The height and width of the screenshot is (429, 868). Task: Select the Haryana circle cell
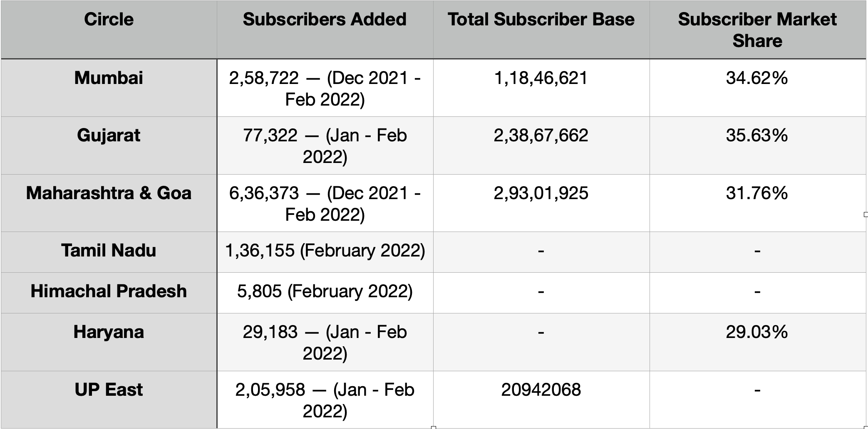(x=109, y=342)
